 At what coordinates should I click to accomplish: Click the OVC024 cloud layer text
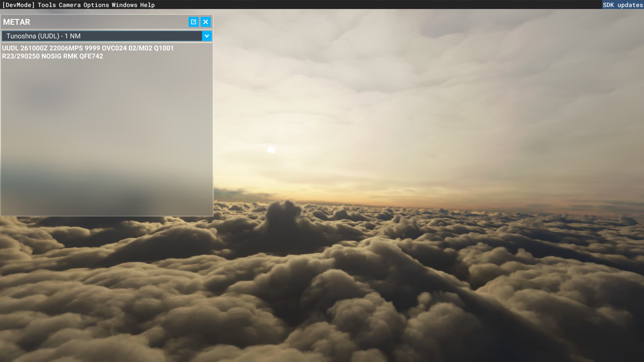114,48
